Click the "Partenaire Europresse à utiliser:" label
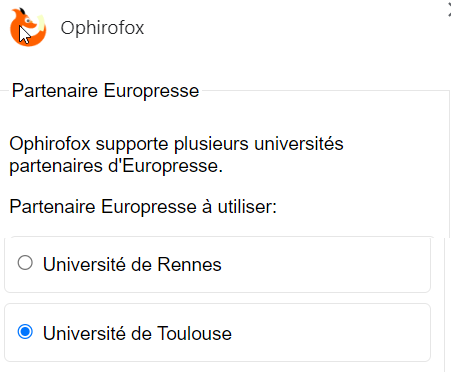Image resolution: width=451 pixels, height=372 pixels. point(143,207)
